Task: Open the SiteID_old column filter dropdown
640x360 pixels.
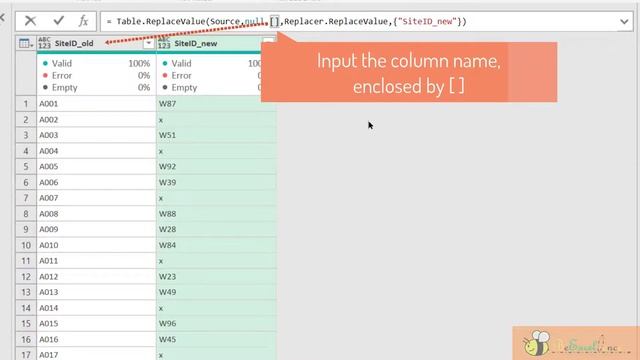Action: 149,43
